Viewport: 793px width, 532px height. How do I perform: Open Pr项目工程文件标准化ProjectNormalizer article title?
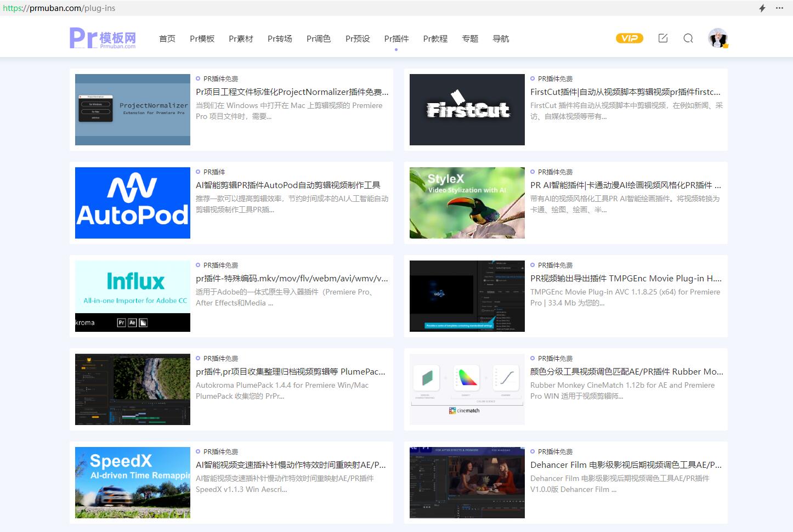tap(292, 92)
